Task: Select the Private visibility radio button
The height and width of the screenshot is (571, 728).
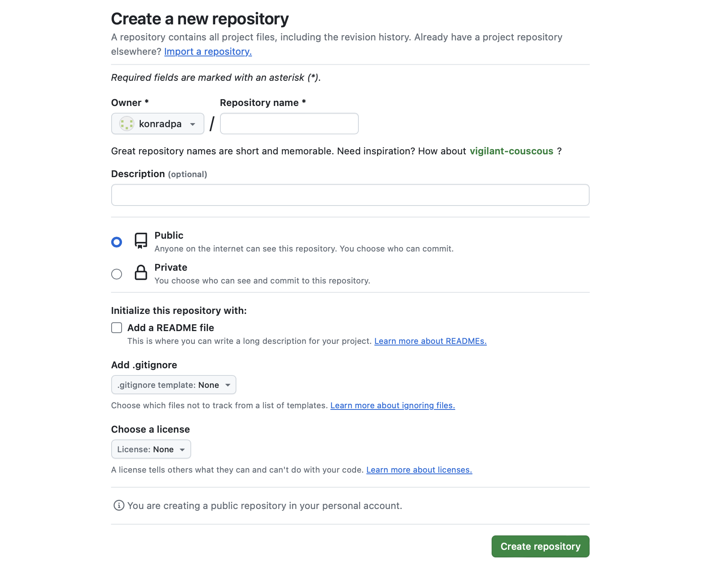Action: pyautogui.click(x=117, y=274)
